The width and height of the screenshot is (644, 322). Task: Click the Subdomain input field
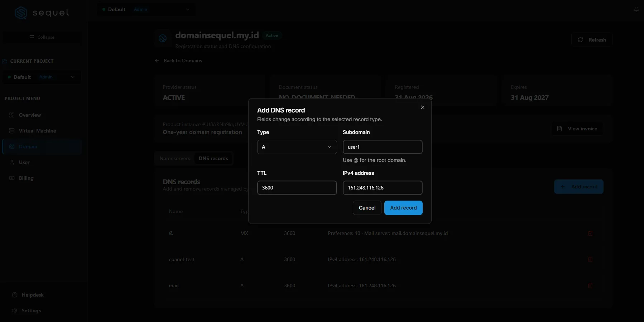click(383, 147)
